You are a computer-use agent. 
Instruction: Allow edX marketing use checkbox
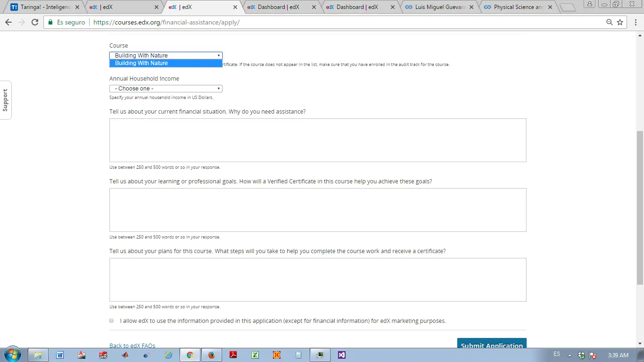tap(112, 321)
